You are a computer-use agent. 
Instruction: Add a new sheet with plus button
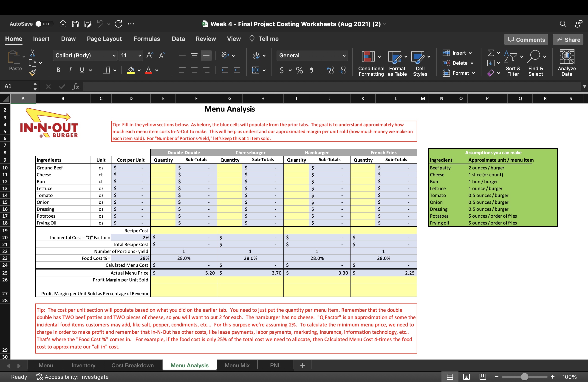(x=303, y=365)
